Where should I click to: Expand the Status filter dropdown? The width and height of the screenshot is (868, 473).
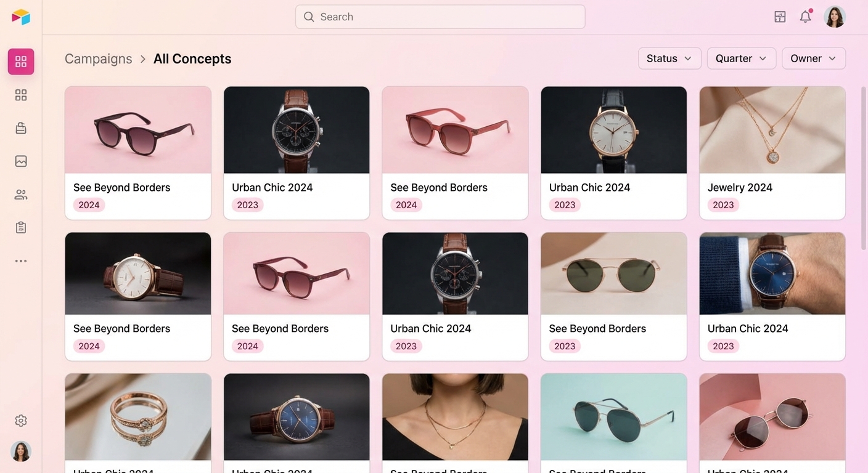click(x=669, y=59)
